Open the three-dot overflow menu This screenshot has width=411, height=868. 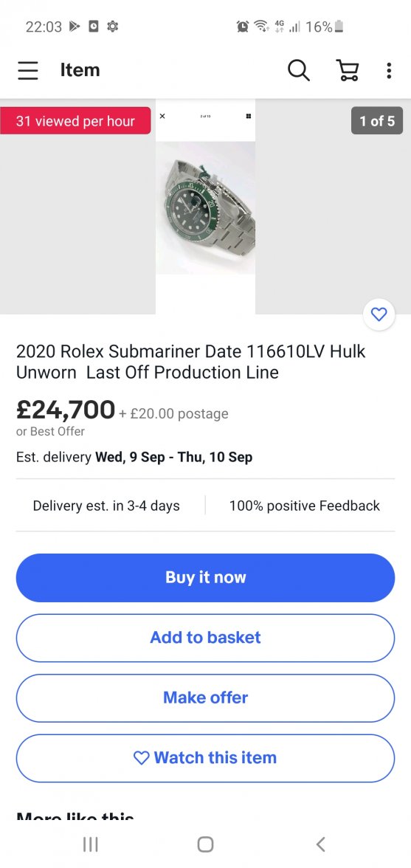[389, 70]
